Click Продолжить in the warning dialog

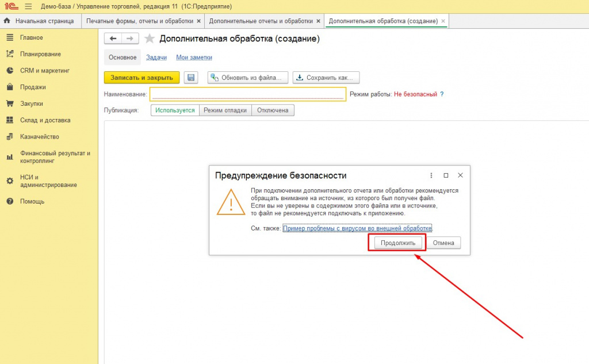coord(398,243)
